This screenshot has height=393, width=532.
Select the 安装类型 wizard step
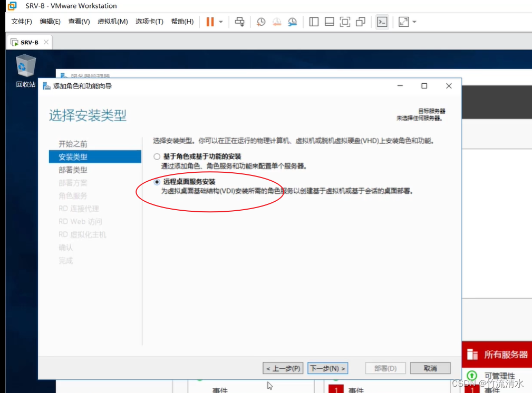95,156
